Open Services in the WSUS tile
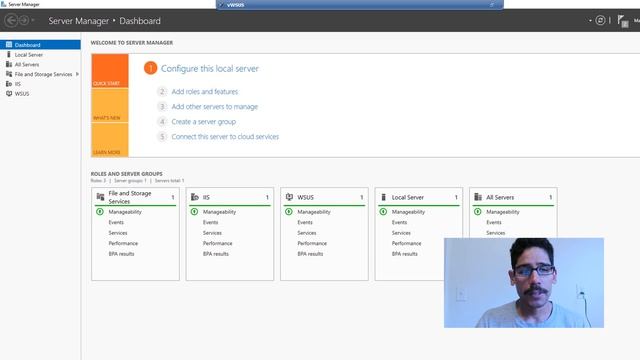The width and height of the screenshot is (640, 360). point(307,233)
